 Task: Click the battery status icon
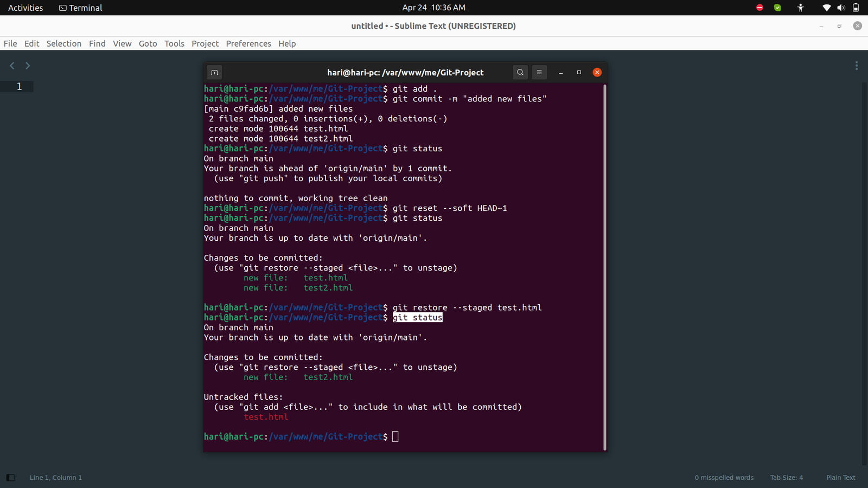tap(856, 8)
